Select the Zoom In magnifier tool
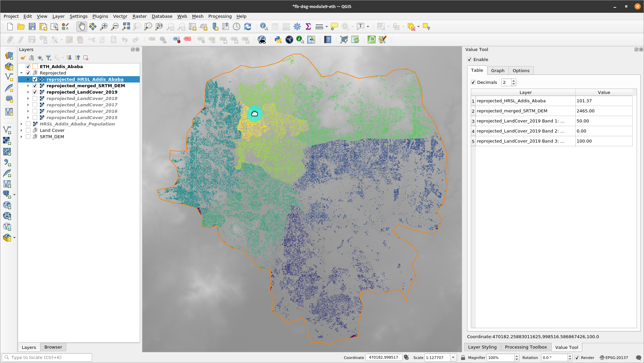 tap(104, 27)
